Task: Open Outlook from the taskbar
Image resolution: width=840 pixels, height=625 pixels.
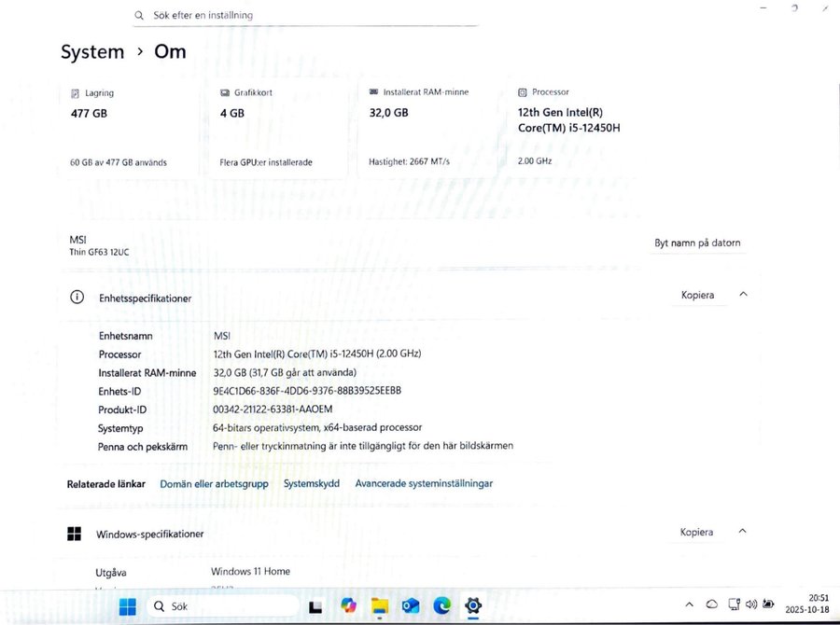Action: pos(411,605)
